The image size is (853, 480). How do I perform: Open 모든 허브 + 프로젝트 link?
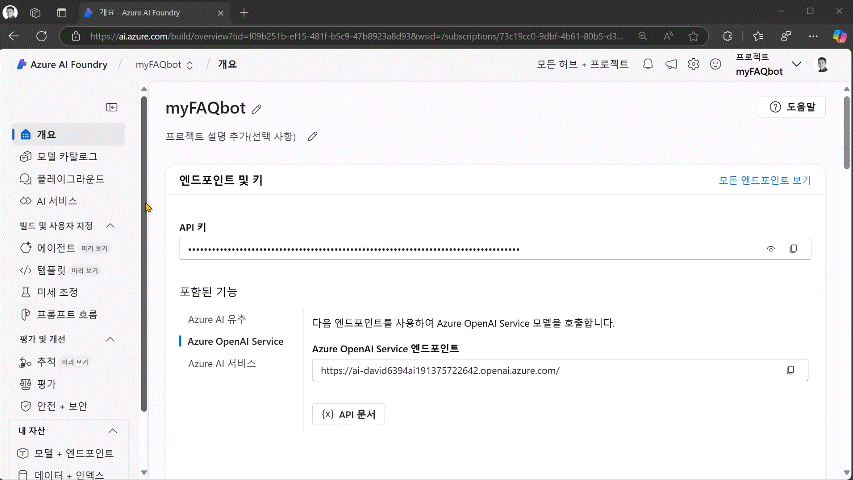click(x=582, y=64)
